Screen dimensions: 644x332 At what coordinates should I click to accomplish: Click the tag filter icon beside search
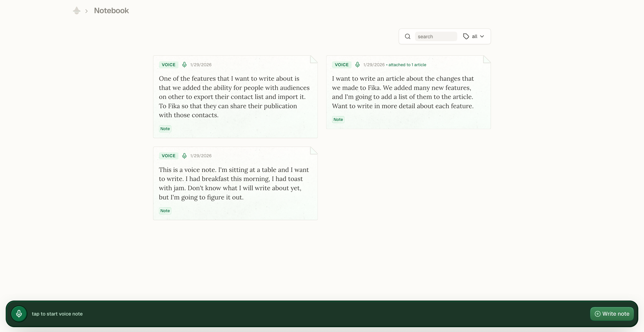(x=466, y=36)
